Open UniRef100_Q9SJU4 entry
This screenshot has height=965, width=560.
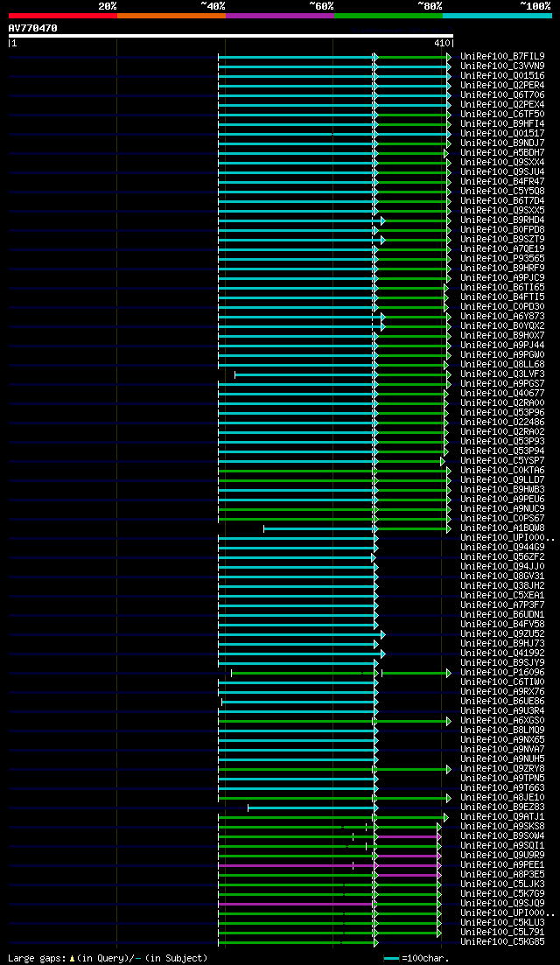(x=502, y=171)
